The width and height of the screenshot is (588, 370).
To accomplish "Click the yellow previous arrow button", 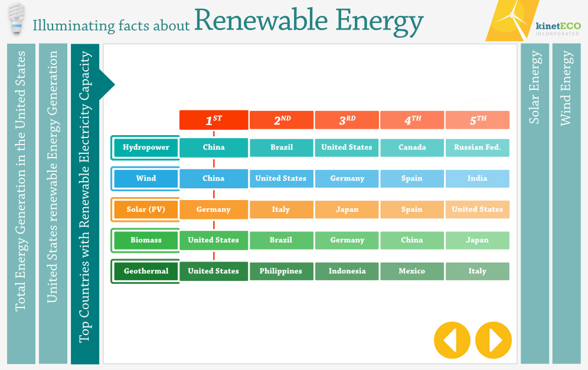I will coord(452,340).
